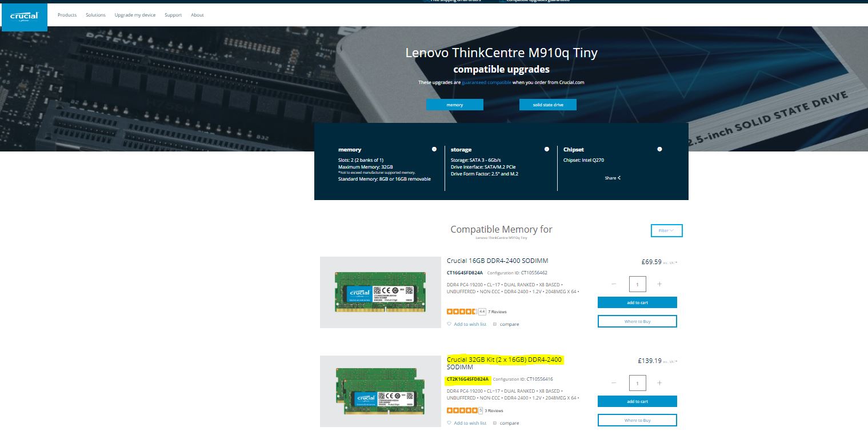Read the 7 Reviews for the 16GB module
Viewport: 868px width, 443px height.
pyautogui.click(x=497, y=312)
